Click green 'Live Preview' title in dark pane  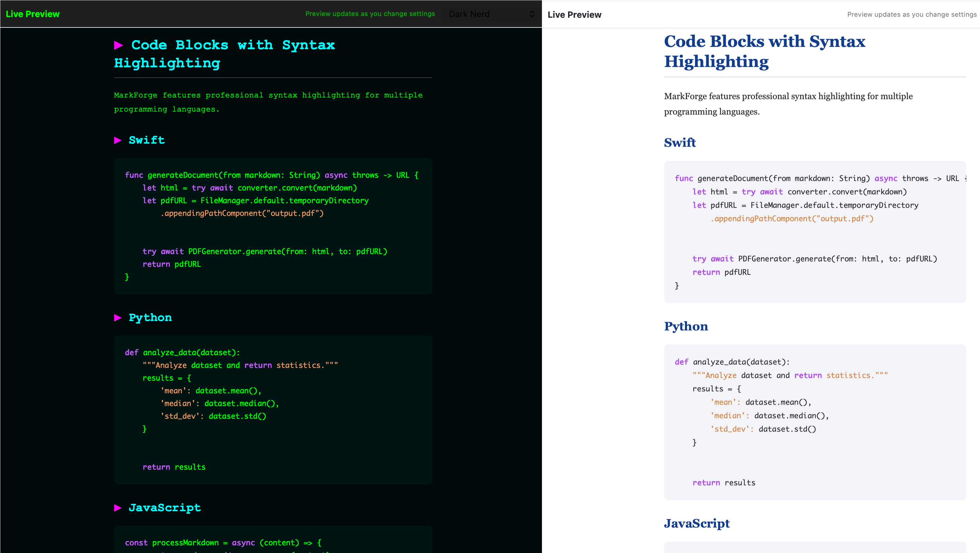(x=33, y=14)
